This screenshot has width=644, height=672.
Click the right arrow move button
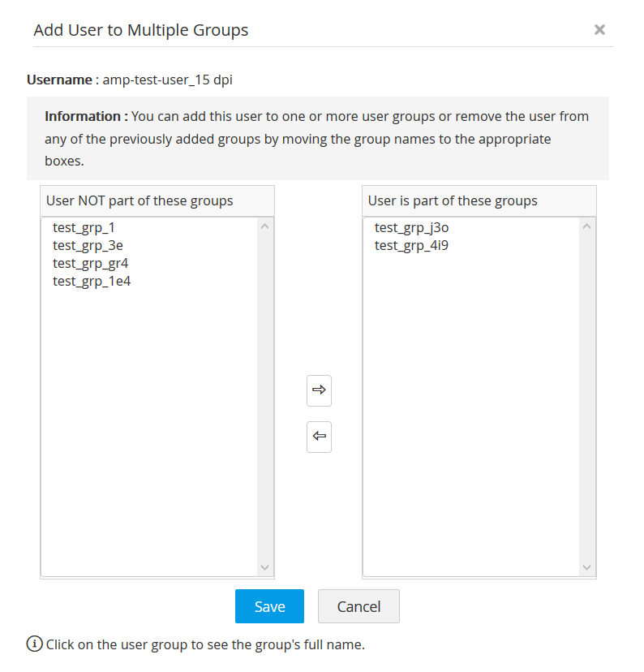pyautogui.click(x=319, y=390)
